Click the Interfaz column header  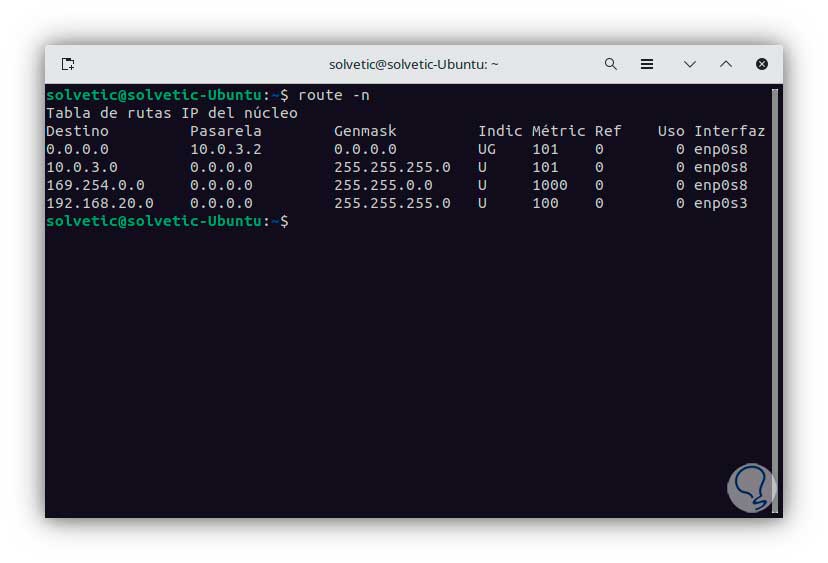729,131
